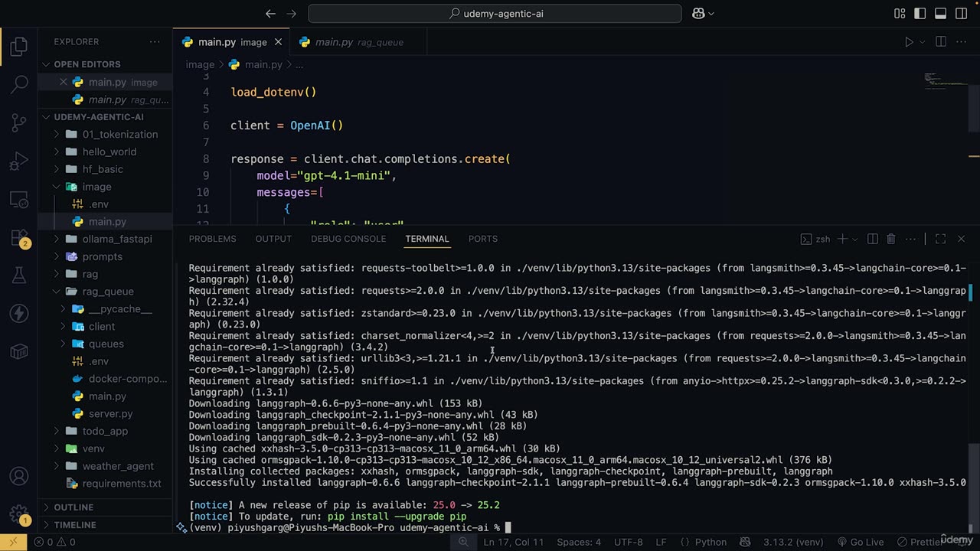Expand the Outline section
Screen dimensions: 980x551
tap(105, 507)
